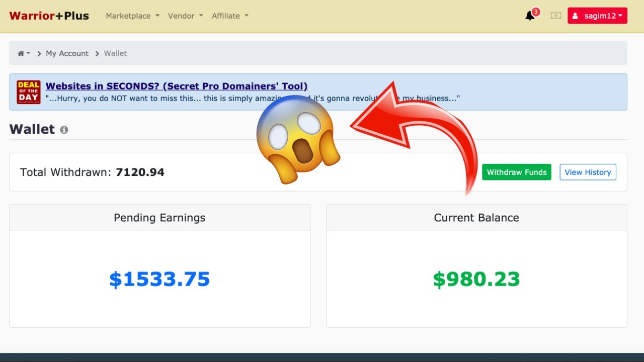Click the Total Withdrawn 7120.94 value
The height and width of the screenshot is (362, 644).
click(140, 172)
